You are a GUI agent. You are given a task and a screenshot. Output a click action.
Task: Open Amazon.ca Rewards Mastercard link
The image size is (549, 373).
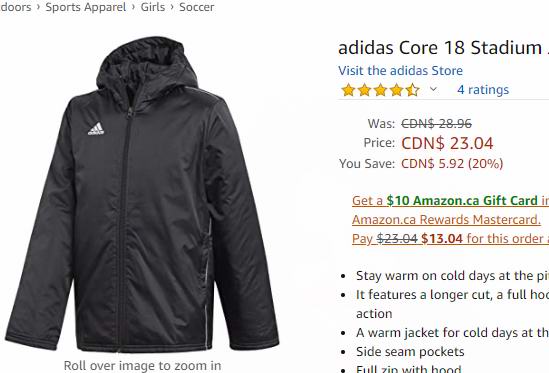[x=446, y=220]
